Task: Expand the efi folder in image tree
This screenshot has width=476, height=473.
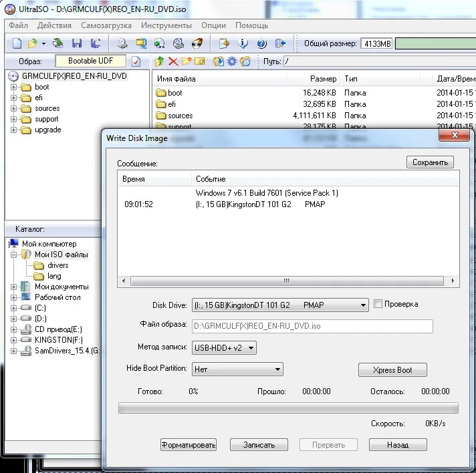Action: pyautogui.click(x=13, y=98)
